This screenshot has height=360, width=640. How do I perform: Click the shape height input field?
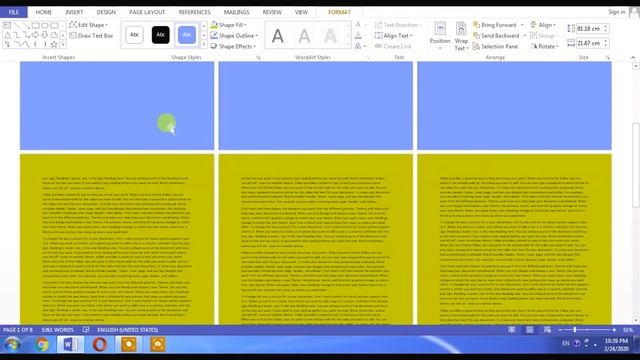[x=589, y=29]
